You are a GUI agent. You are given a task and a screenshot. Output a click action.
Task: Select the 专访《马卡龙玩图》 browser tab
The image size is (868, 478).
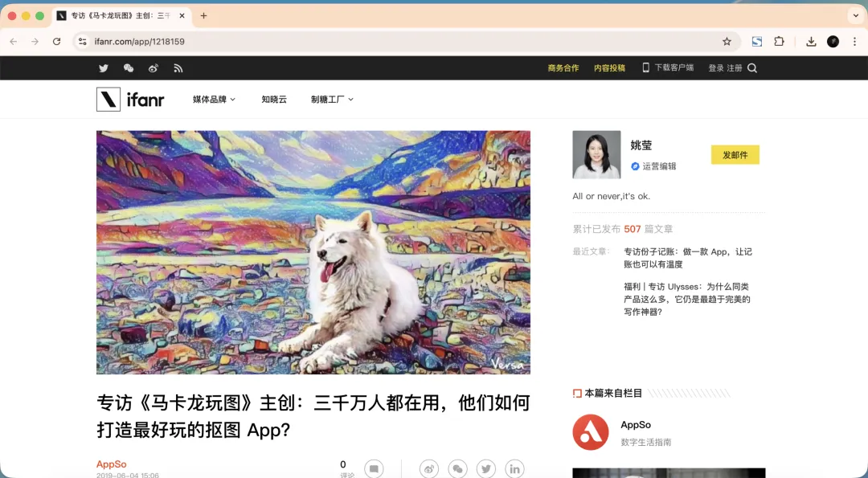coord(122,15)
